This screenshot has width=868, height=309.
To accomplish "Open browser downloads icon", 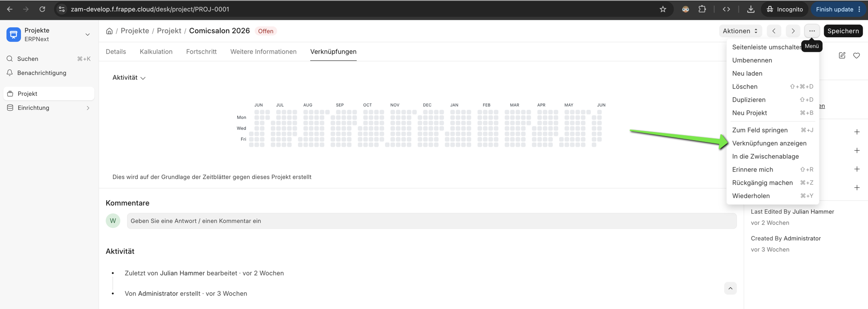I will click(x=751, y=9).
